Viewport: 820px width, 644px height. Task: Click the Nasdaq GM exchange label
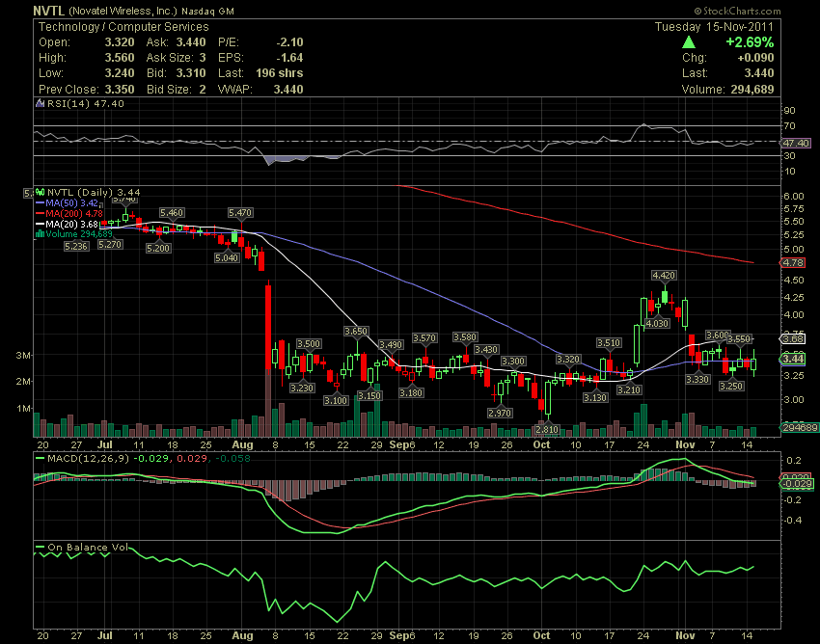pos(207,11)
